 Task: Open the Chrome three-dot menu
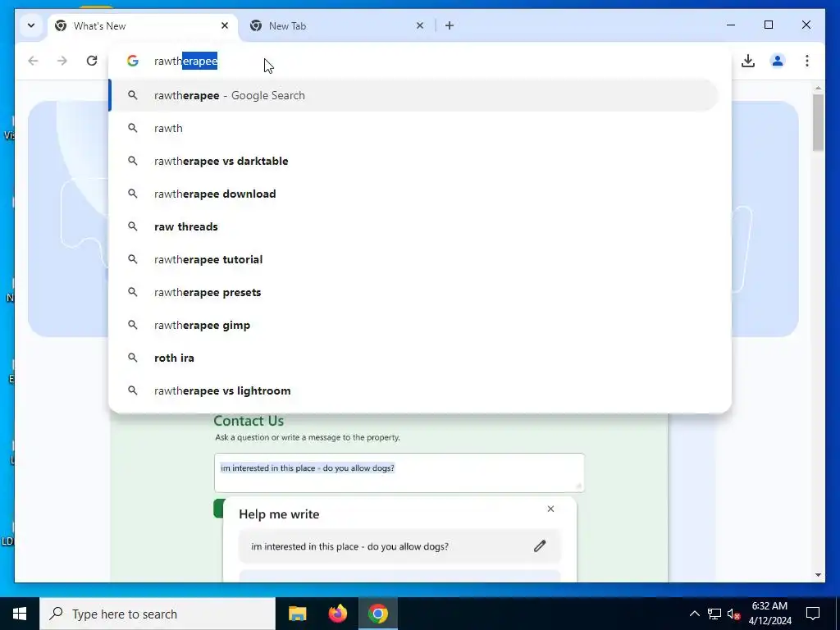807,61
